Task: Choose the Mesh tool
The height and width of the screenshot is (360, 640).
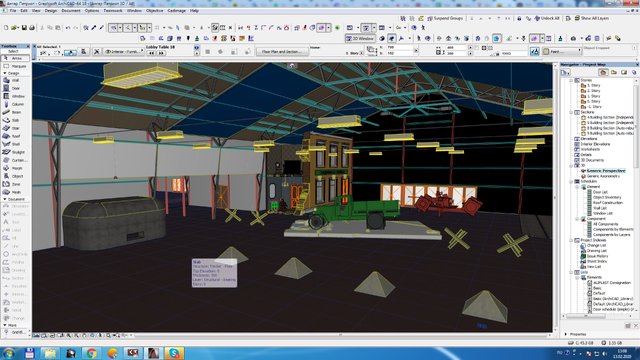Action: click(x=15, y=192)
